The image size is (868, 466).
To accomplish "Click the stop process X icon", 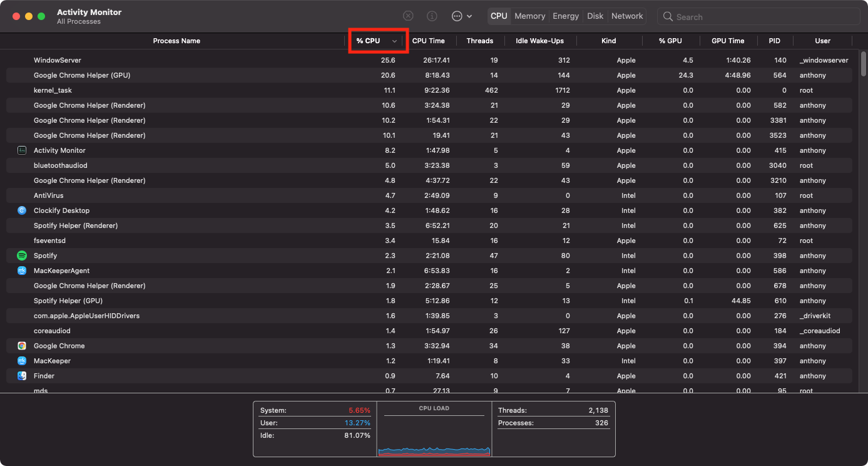I will tap(408, 16).
